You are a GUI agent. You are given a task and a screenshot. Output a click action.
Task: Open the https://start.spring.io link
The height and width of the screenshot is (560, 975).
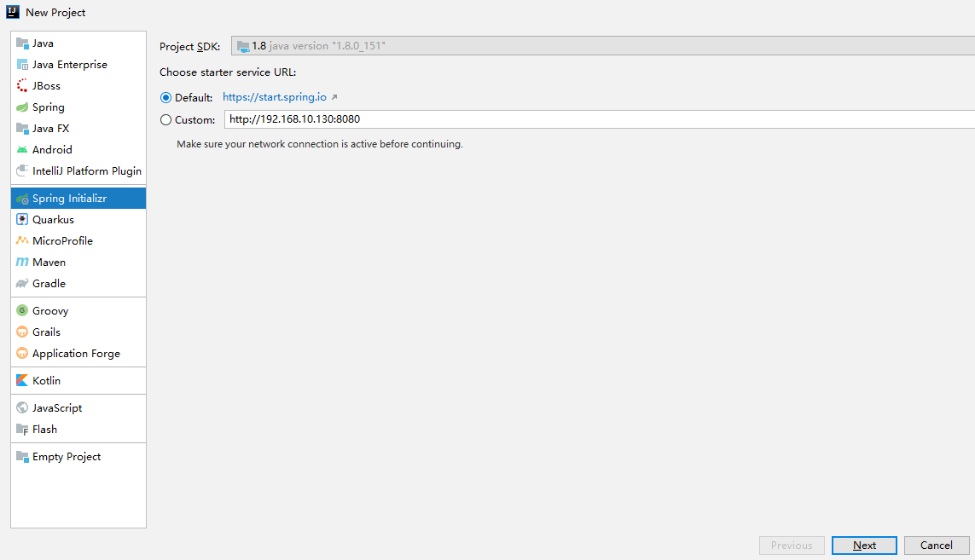274,97
